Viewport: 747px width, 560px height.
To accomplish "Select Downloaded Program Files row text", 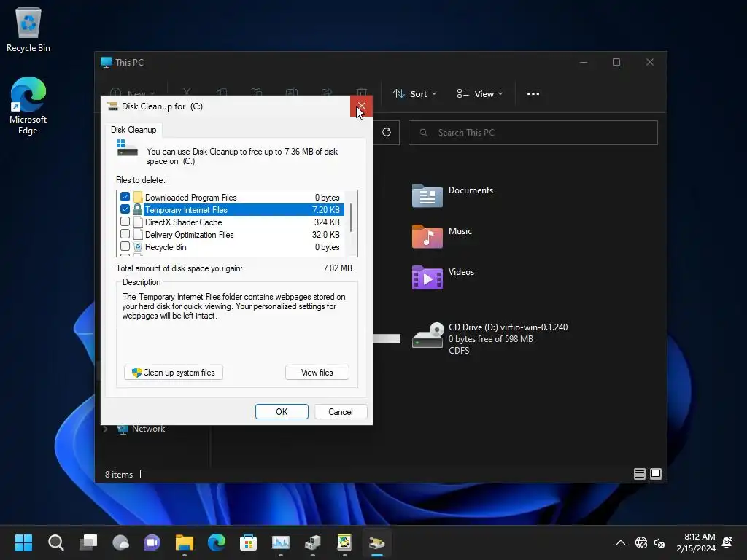I will coord(190,198).
